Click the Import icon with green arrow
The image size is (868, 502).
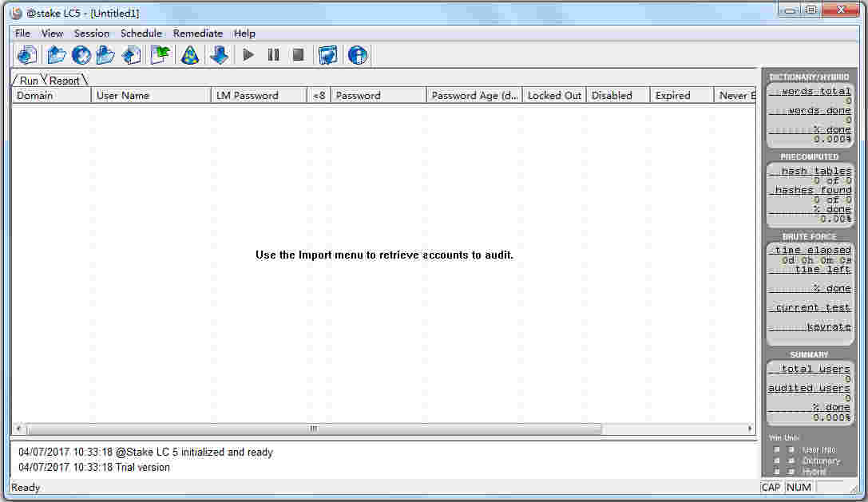coord(160,55)
